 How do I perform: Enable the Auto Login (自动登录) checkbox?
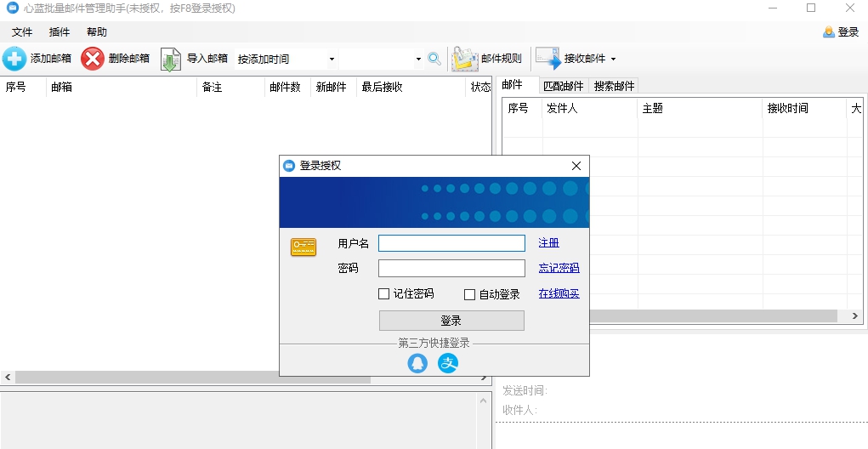click(x=469, y=294)
